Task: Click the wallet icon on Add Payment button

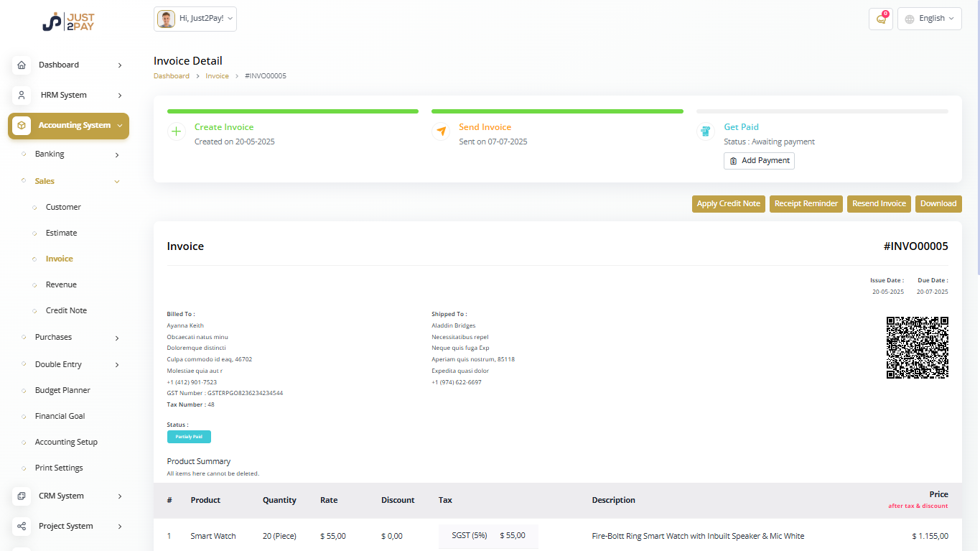Action: 734,161
